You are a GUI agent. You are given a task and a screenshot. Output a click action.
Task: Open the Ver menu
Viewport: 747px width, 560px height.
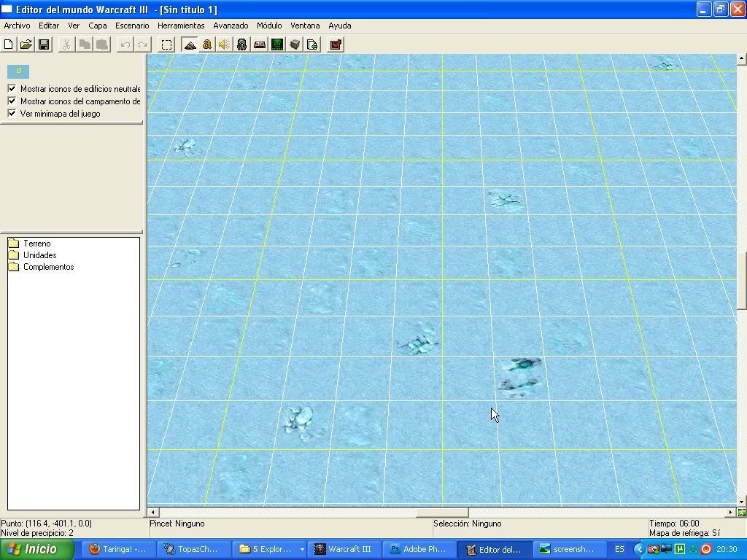point(74,26)
